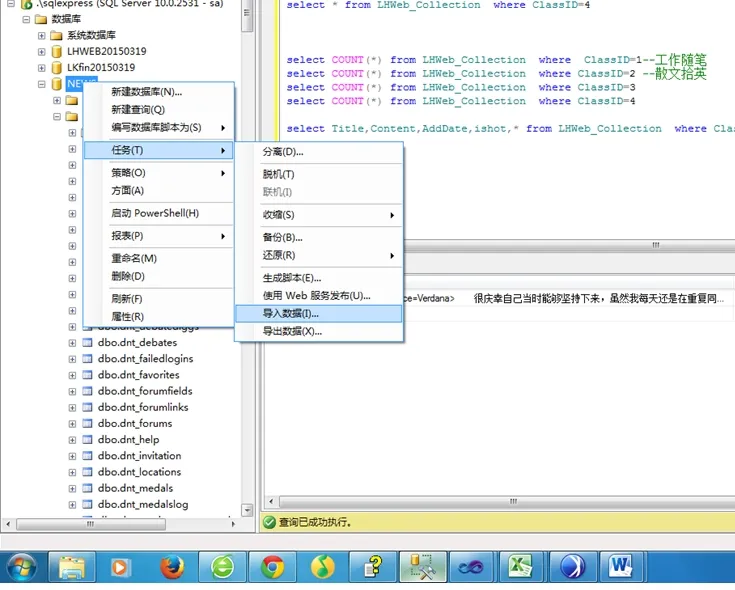Screen dimensions: 735x590
Task: Switch to SQL Server Management Studio taskbar icon
Action: click(423, 568)
